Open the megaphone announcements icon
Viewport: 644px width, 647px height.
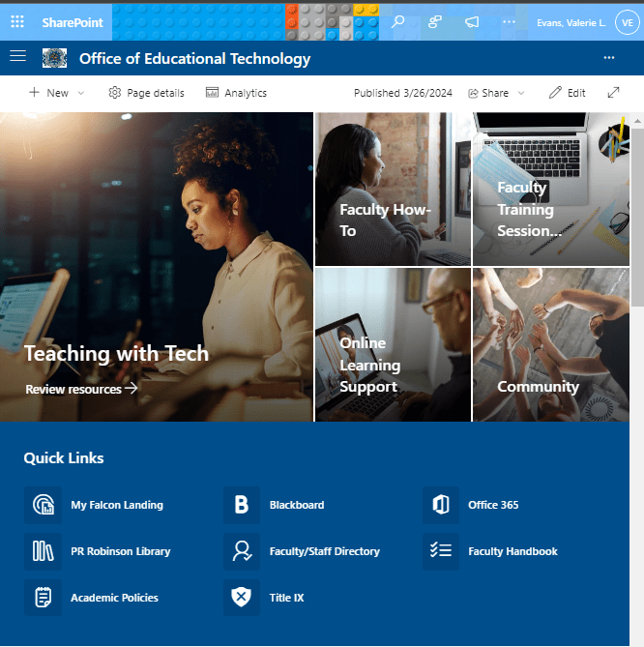pos(472,21)
